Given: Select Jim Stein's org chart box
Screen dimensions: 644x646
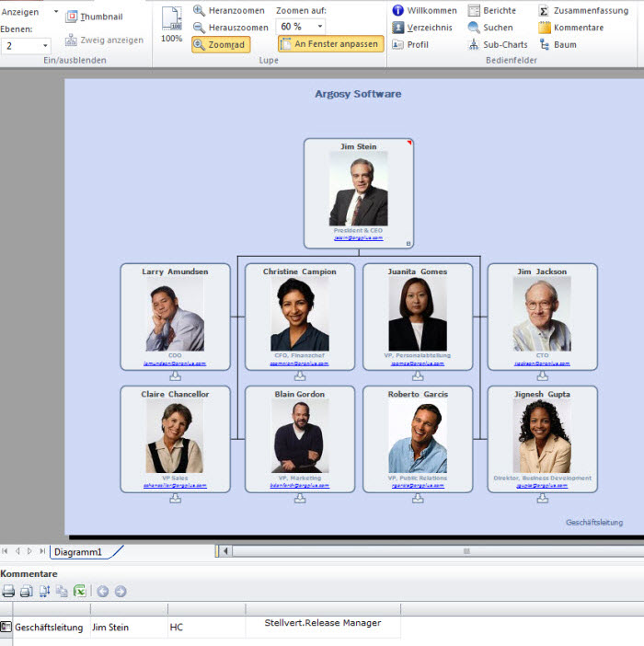Looking at the screenshot, I should (x=359, y=193).
